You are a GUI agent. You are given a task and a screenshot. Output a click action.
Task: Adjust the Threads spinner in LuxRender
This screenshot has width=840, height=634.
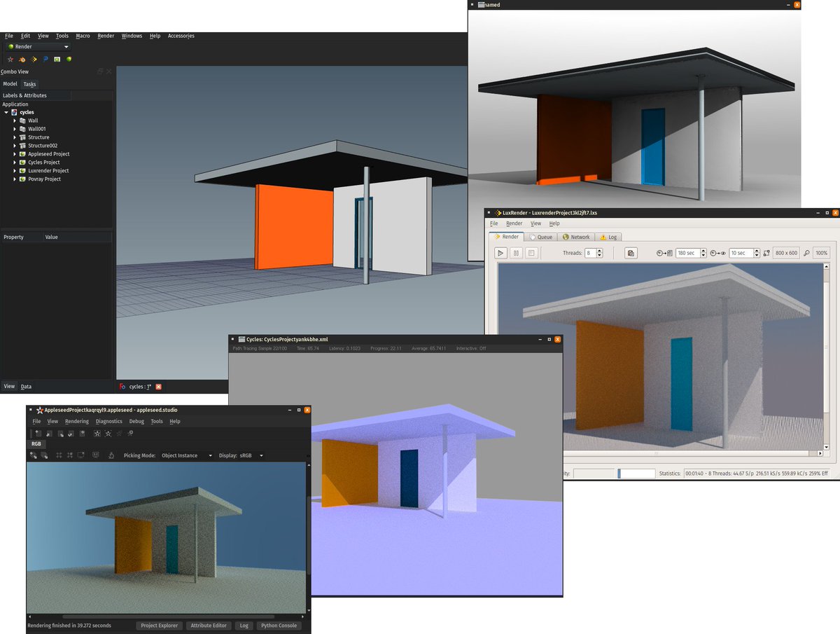[x=598, y=252]
